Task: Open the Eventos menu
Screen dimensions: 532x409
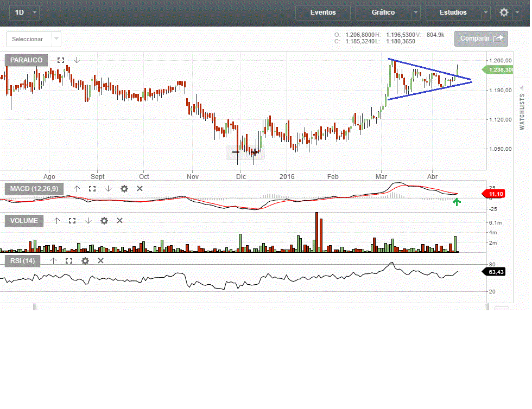Action: coord(323,12)
